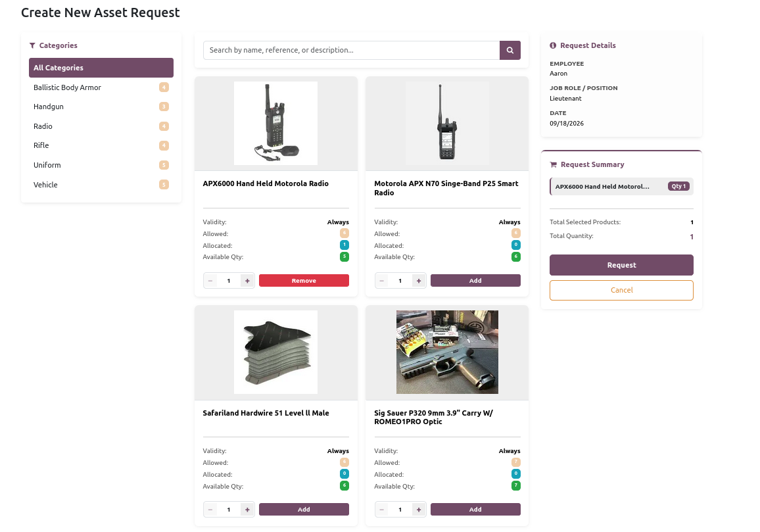The height and width of the screenshot is (532, 760).
Task: Click Allocated badge for APX6000 radio
Action: 344,245
